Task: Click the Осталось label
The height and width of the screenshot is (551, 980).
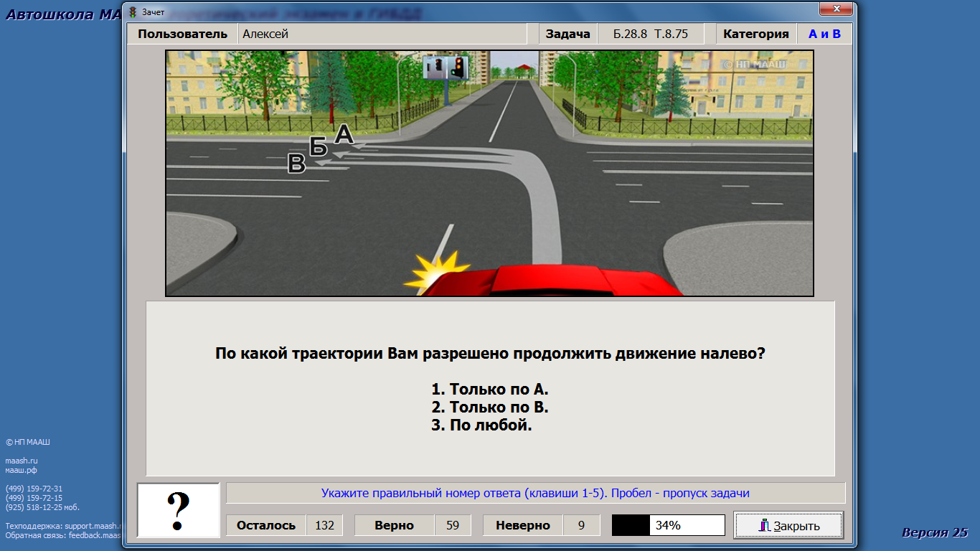Action: point(266,525)
